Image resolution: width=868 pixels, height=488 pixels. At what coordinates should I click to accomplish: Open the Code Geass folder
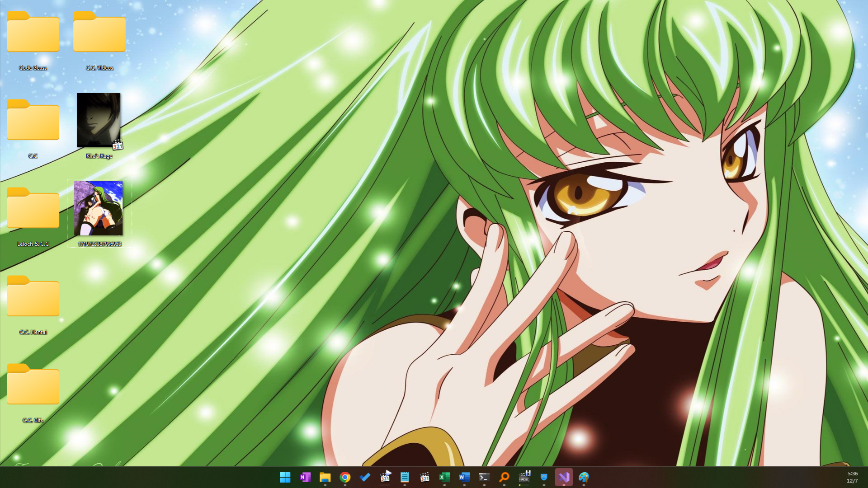pyautogui.click(x=33, y=33)
